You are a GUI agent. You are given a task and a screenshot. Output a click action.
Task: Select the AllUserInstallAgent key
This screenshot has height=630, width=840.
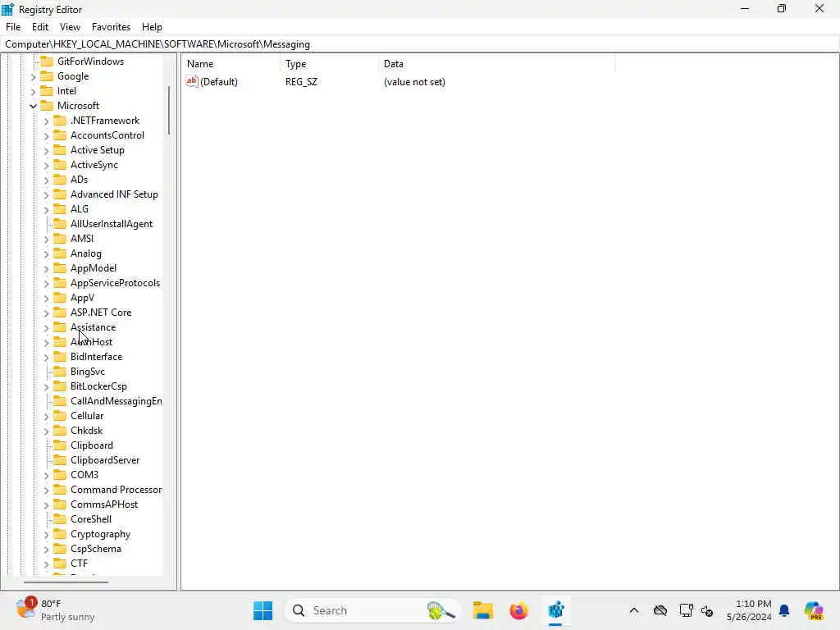click(x=112, y=224)
